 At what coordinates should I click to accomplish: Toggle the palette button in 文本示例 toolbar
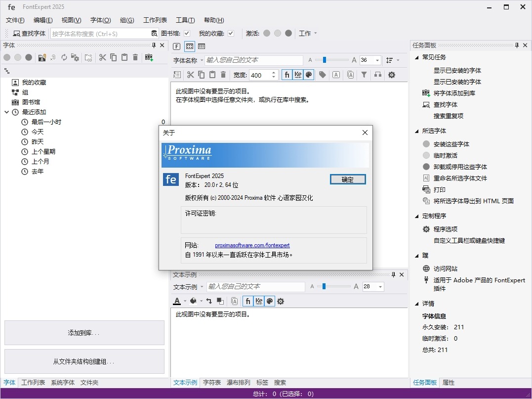click(270, 301)
